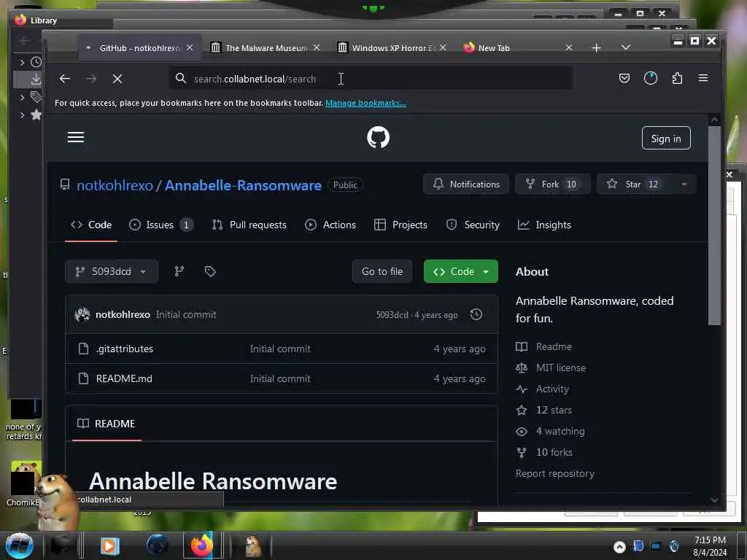
Task: Close the GitHub tab
Action: tap(190, 47)
